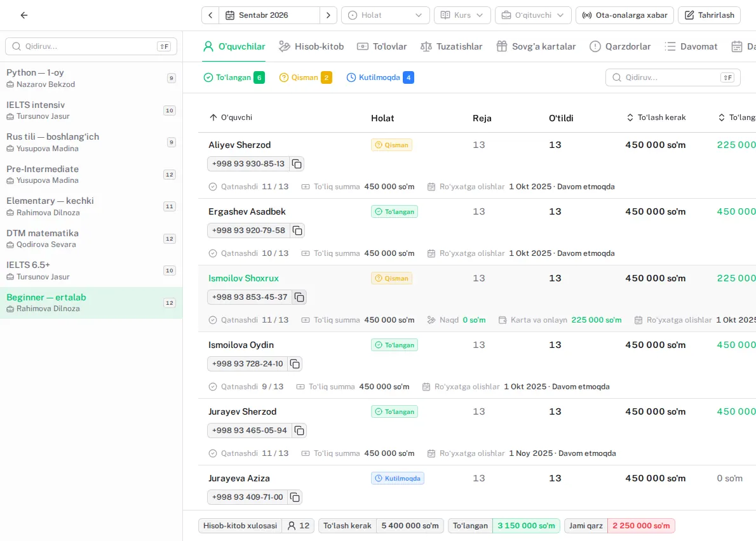Click the Python — 1-oy count badge

click(x=171, y=78)
